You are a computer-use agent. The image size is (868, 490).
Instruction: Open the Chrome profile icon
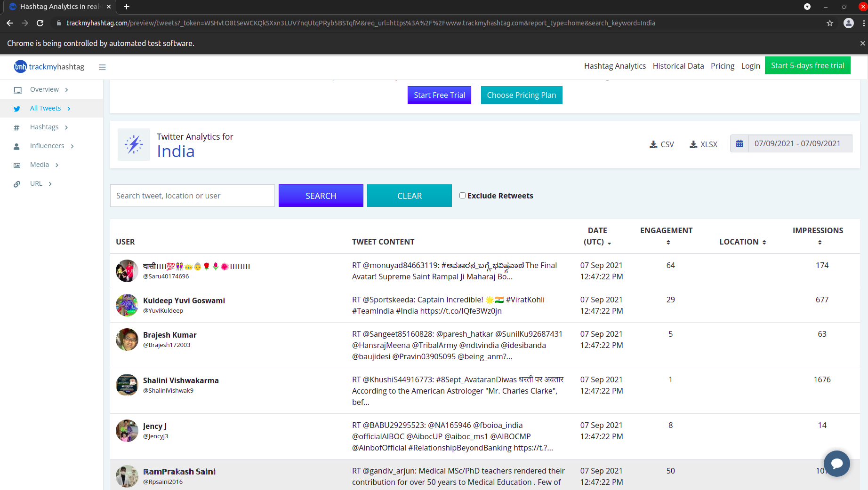tap(849, 23)
